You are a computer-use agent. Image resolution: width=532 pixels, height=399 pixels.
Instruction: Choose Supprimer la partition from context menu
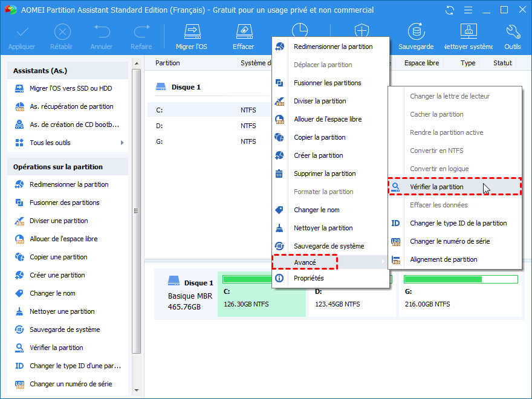pos(331,174)
